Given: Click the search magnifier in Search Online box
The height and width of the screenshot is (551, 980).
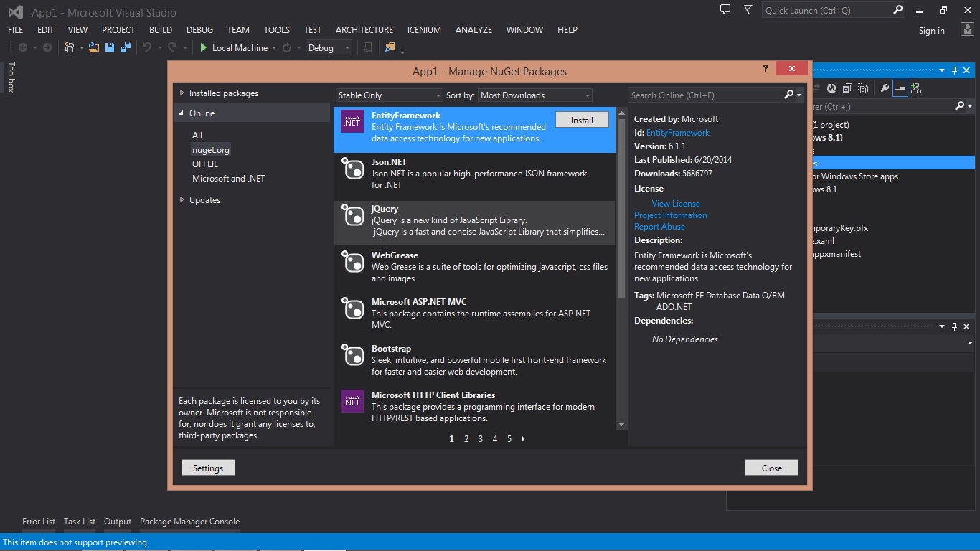Looking at the screenshot, I should [789, 95].
